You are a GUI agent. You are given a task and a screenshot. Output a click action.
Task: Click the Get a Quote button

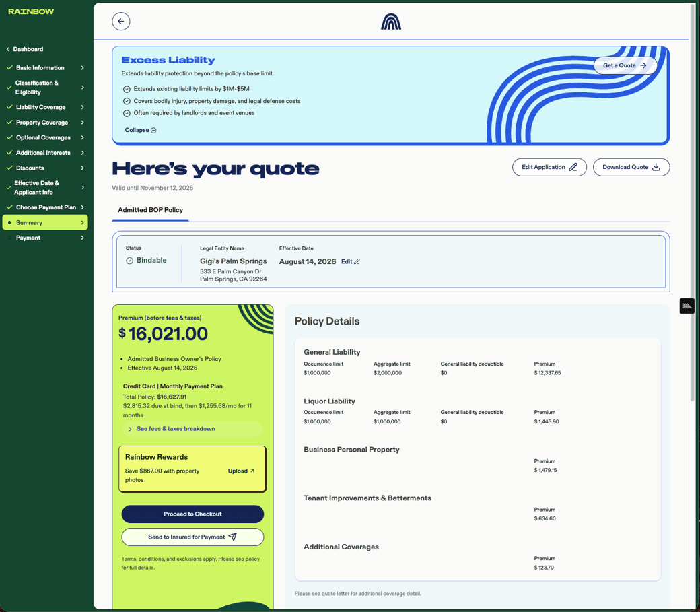point(625,65)
